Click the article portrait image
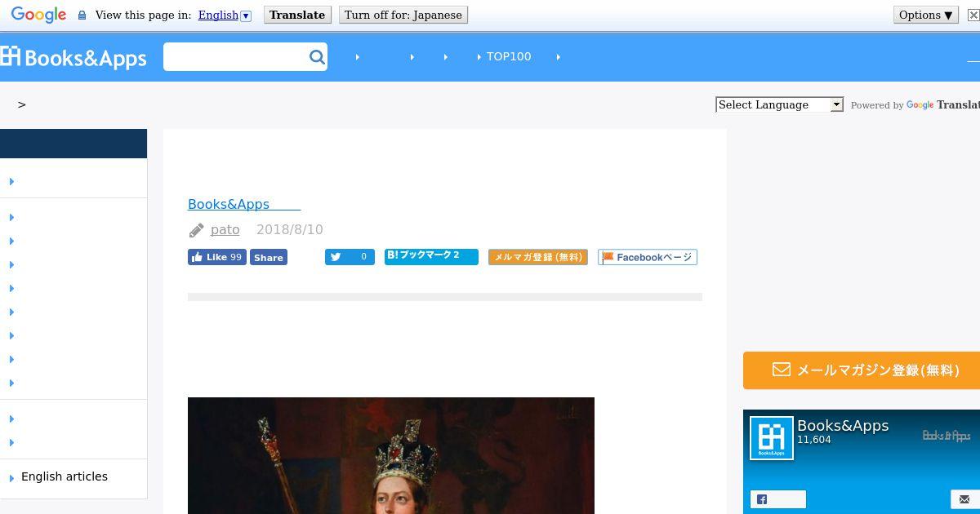This screenshot has height=514, width=980. tap(391, 455)
